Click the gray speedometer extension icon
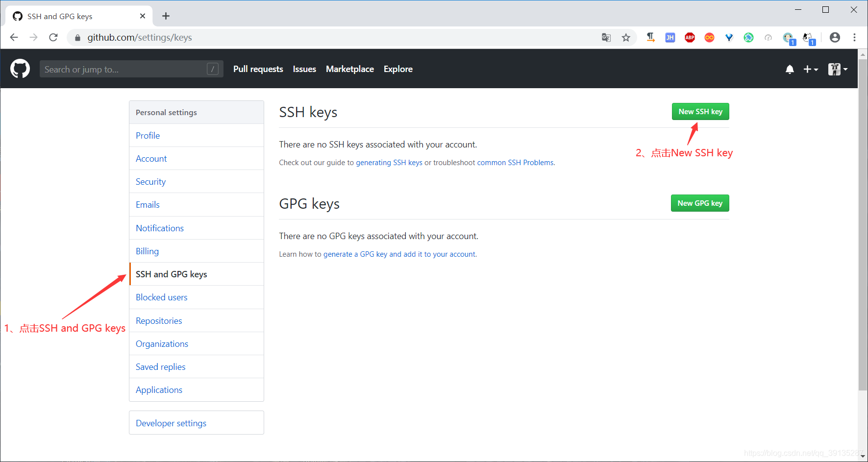 pos(768,38)
